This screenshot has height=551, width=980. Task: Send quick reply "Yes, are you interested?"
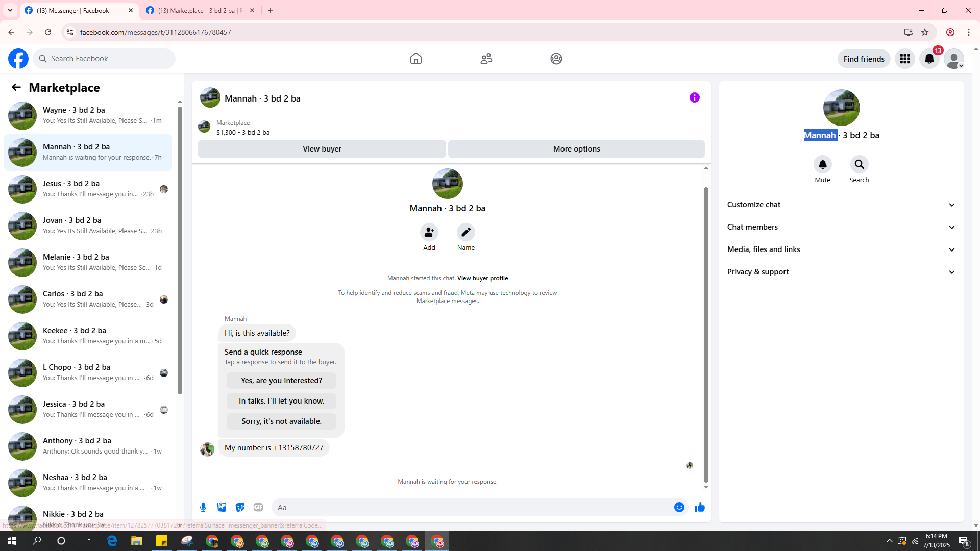coord(281,381)
